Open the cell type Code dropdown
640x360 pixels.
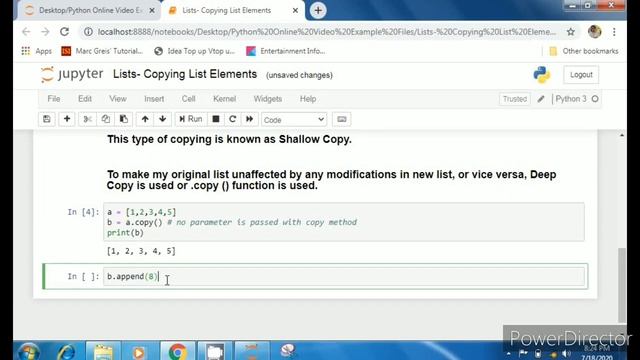(x=293, y=120)
